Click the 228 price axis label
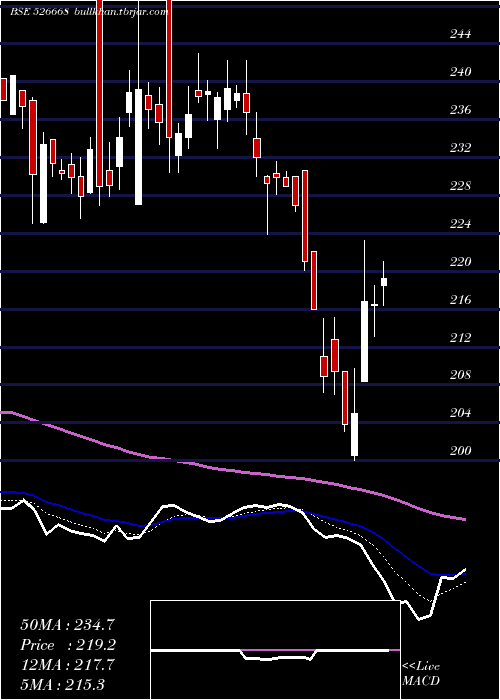Viewport: 500px width, 700px height. [x=458, y=186]
